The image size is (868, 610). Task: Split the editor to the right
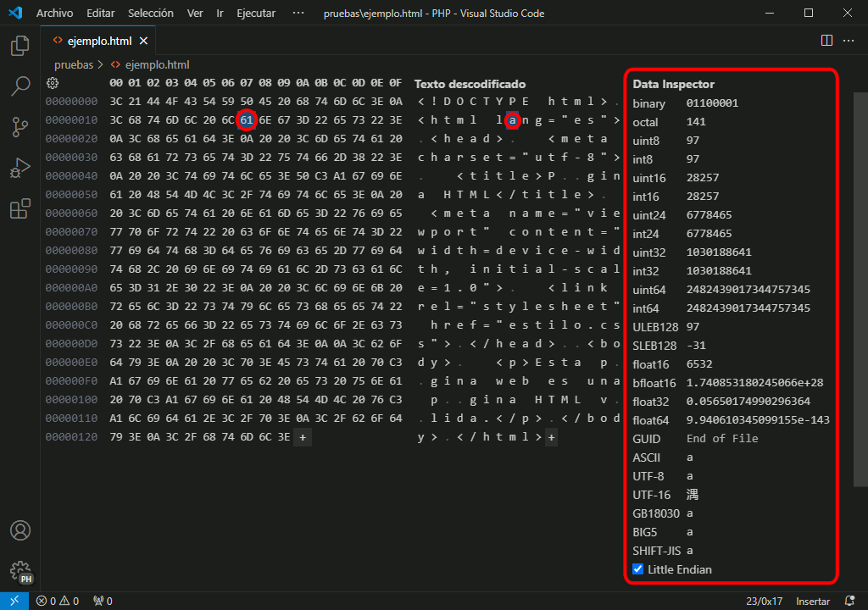[x=826, y=41]
